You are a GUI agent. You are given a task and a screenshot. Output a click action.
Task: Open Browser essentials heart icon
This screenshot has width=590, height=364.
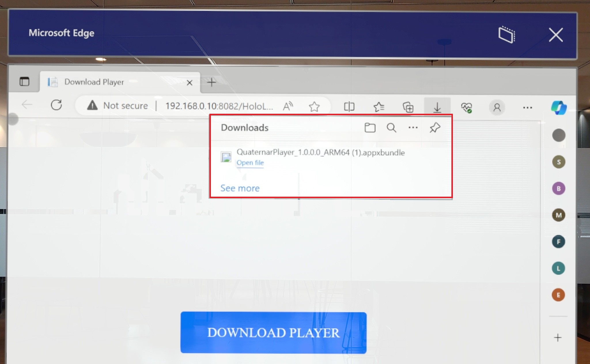click(466, 108)
